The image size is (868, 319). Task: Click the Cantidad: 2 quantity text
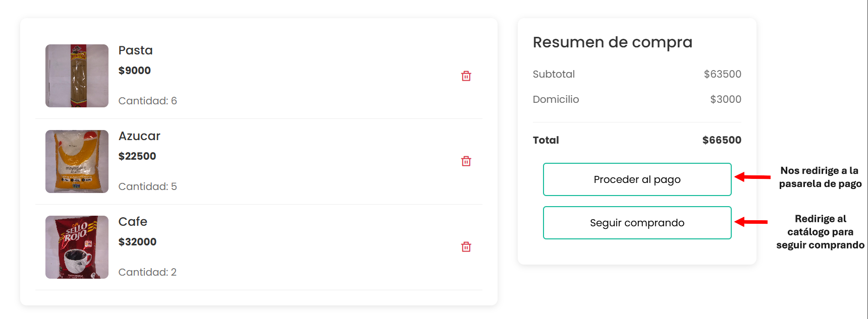tap(147, 272)
